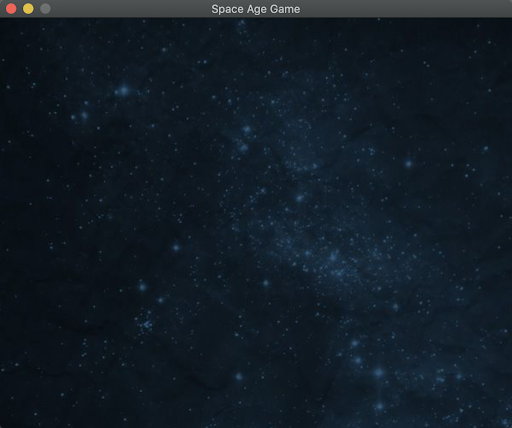This screenshot has width=512, height=428.
Task: Click the large glowing star in lower-right
Action: 379,372
